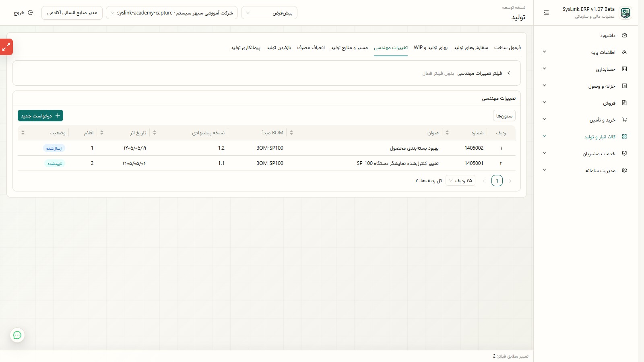
Task: Open the داشبورد menu item
Action: click(586, 35)
